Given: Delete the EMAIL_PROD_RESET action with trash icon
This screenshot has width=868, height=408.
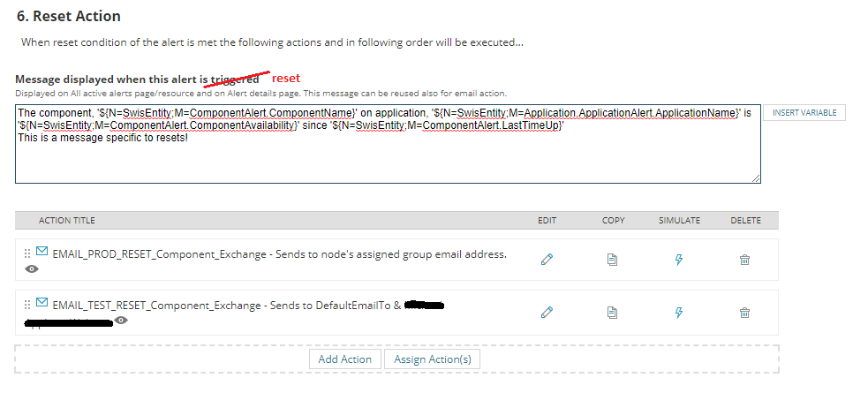Looking at the screenshot, I should [744, 259].
